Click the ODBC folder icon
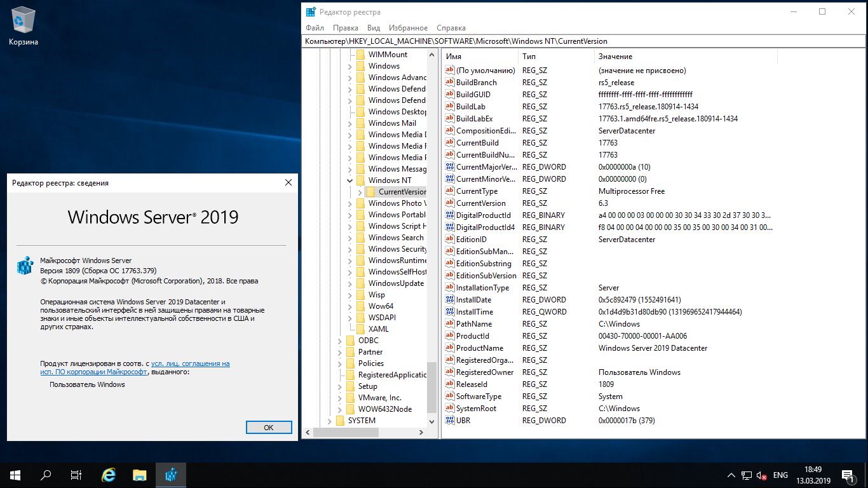This screenshot has width=868, height=488. coord(350,341)
